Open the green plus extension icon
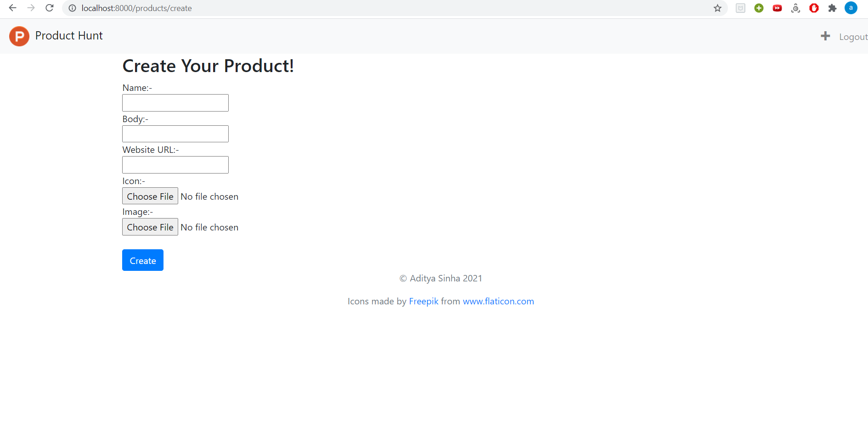868x443 pixels. coord(759,8)
